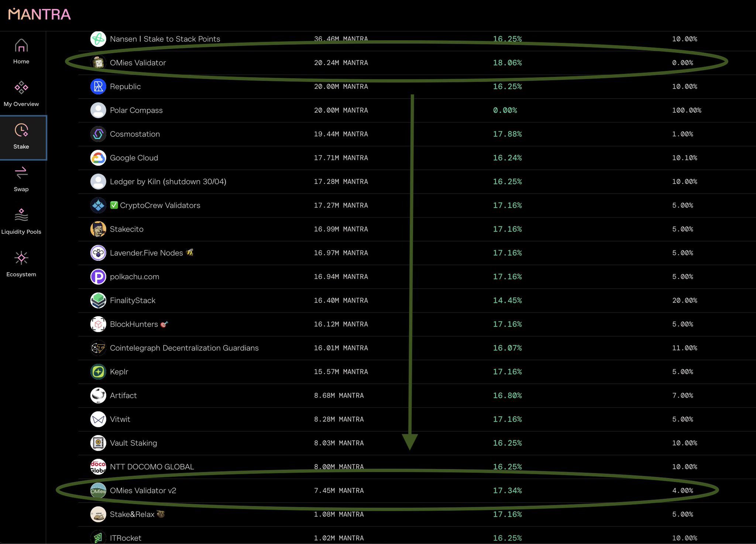Screen dimensions: 756x544
Task: Select the OMies Validator row
Action: [x=138, y=63]
